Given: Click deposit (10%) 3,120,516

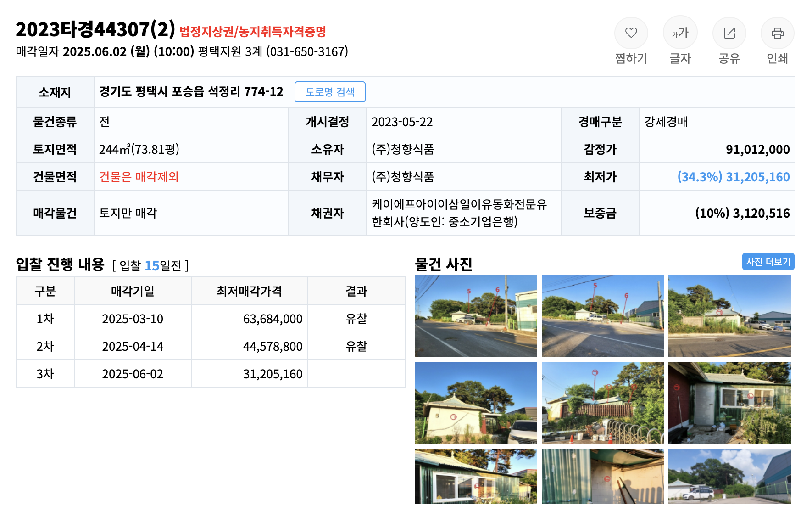Looking at the screenshot, I should [743, 213].
